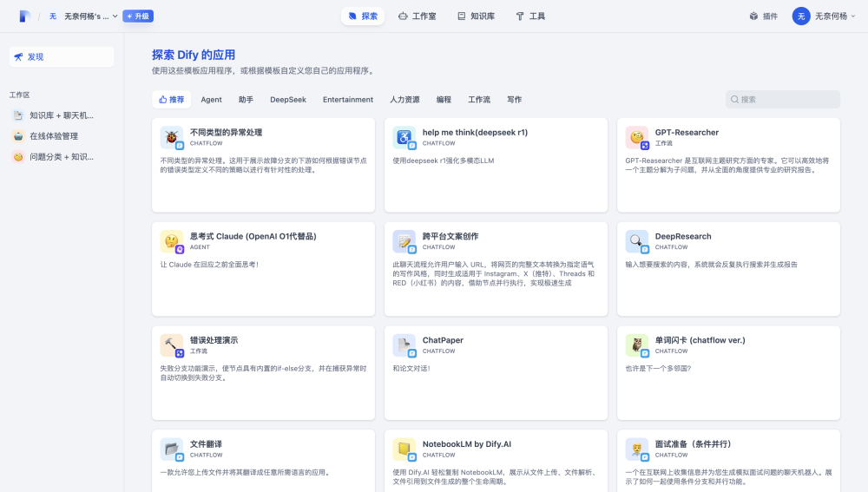This screenshot has width=868, height=492.
Task: Open the 知识库 tab
Action: 476,16
